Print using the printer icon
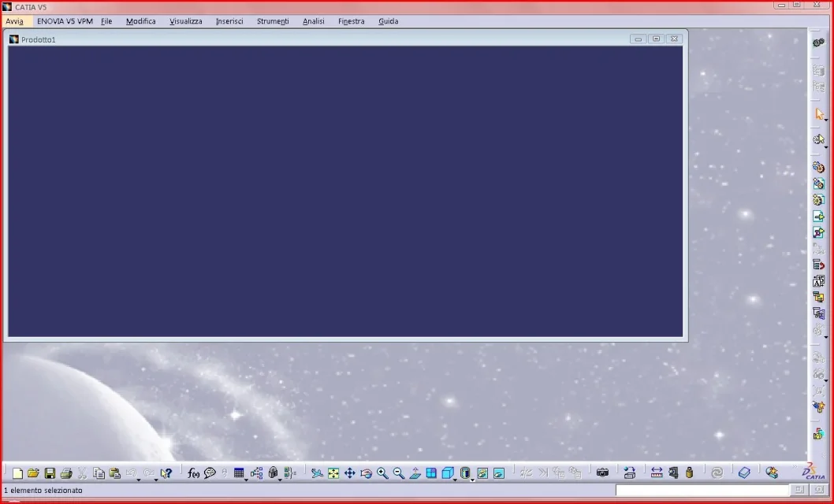The width and height of the screenshot is (834, 504). (x=66, y=472)
